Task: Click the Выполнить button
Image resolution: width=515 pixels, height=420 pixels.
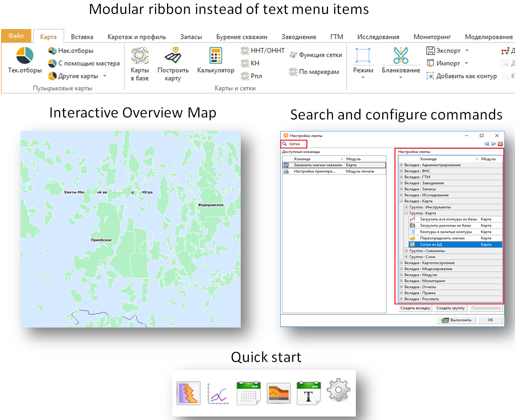Action: pos(457,320)
